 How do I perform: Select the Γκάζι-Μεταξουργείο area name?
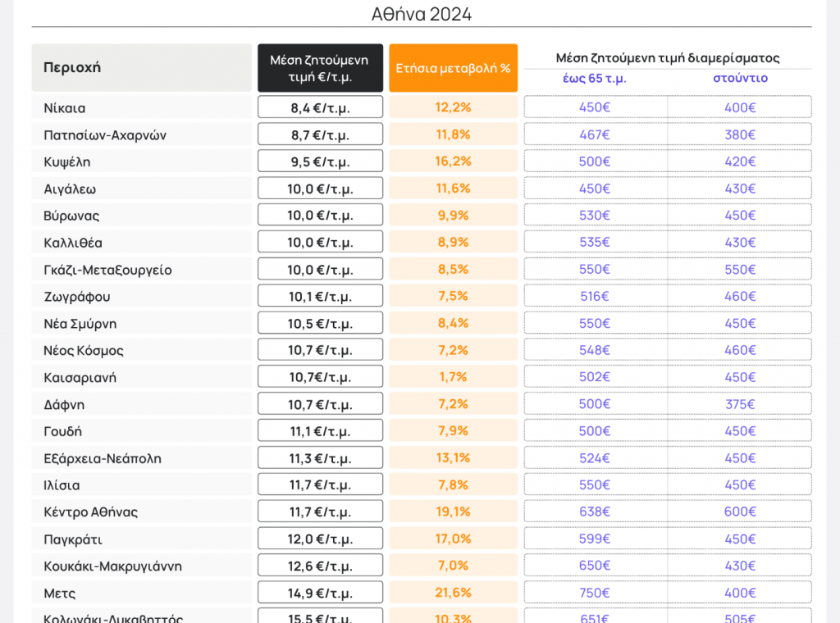[x=107, y=270]
